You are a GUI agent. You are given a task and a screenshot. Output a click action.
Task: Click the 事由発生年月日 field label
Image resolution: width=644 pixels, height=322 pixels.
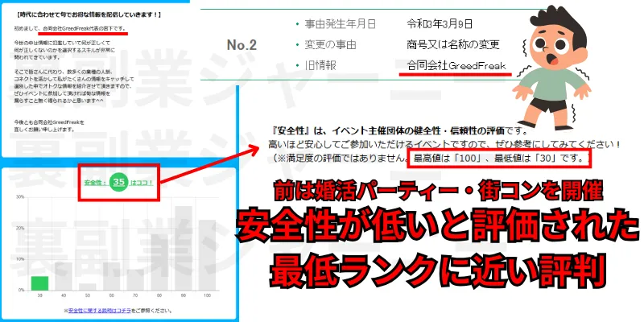point(340,24)
